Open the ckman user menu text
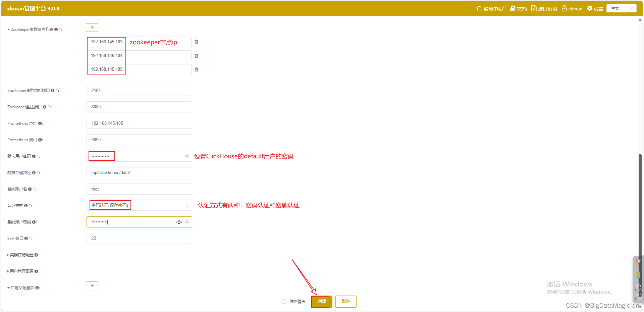This screenshot has height=312, width=644. pyautogui.click(x=575, y=9)
